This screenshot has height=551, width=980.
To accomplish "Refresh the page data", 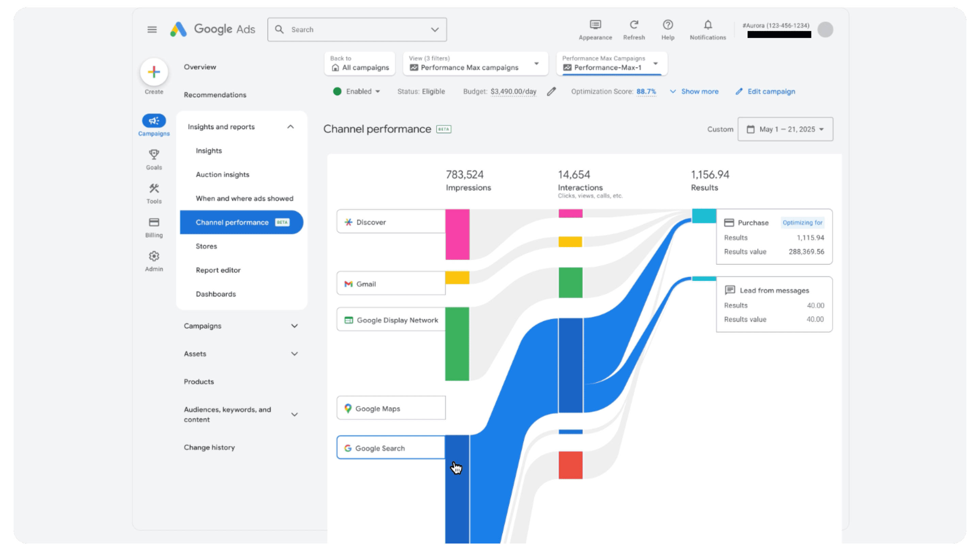I will tap(634, 30).
